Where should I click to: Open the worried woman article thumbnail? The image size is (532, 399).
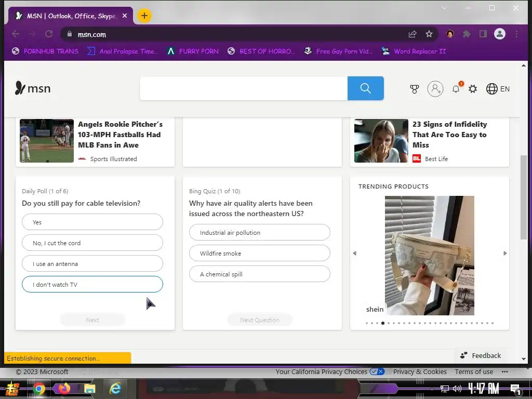[x=381, y=140]
